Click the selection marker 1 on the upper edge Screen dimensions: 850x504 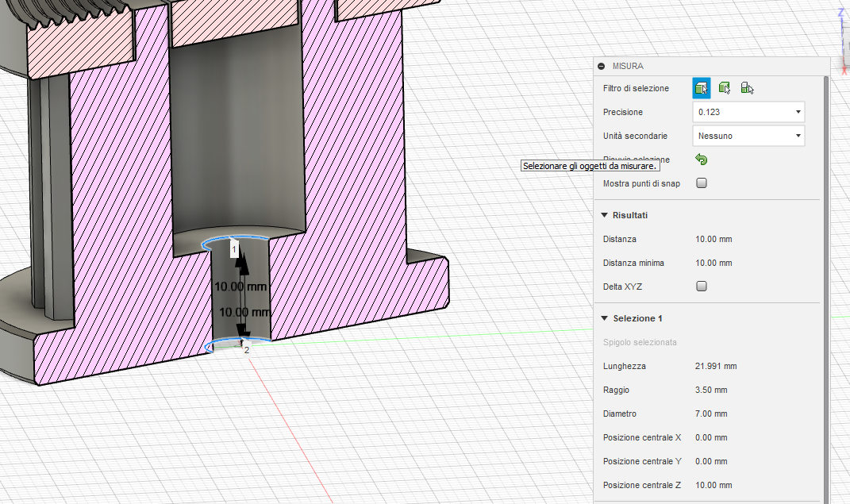(x=234, y=249)
